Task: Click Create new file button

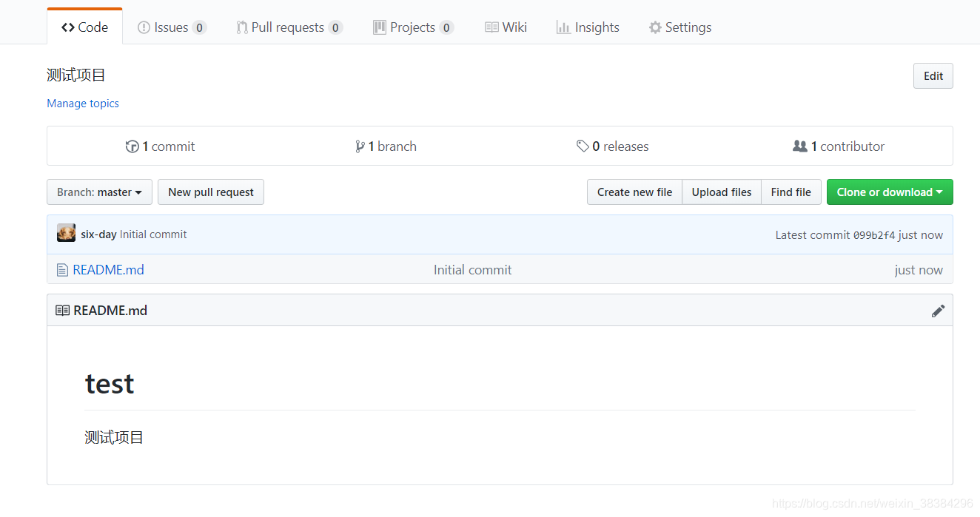Action: point(634,192)
